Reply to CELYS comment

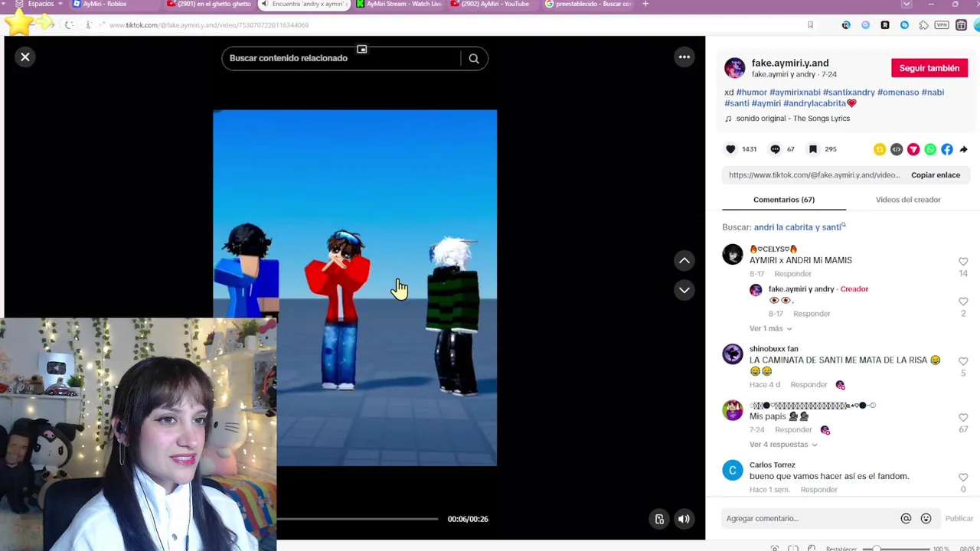pyautogui.click(x=792, y=274)
